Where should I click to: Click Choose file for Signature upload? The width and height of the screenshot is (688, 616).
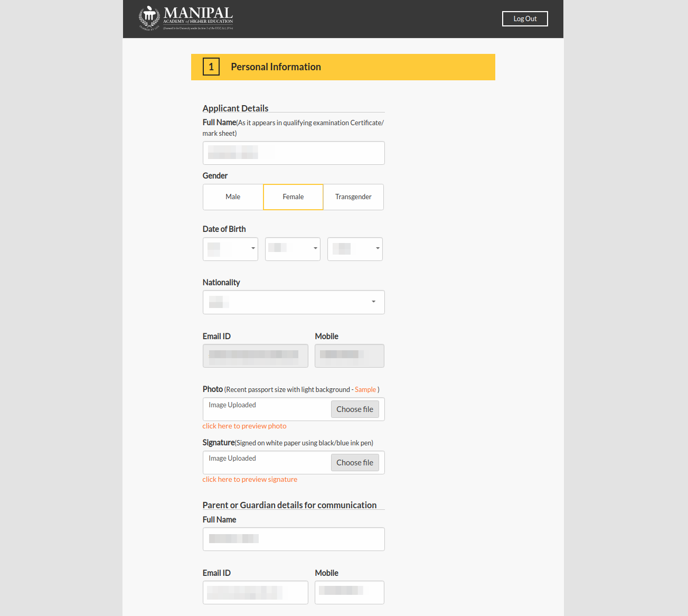[355, 462]
